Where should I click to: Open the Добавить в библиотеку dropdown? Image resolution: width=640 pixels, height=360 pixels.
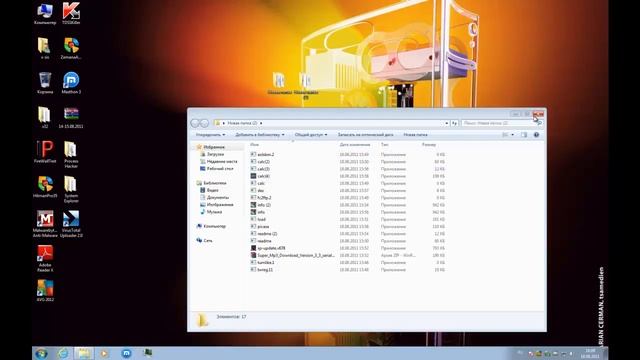pyautogui.click(x=260, y=135)
